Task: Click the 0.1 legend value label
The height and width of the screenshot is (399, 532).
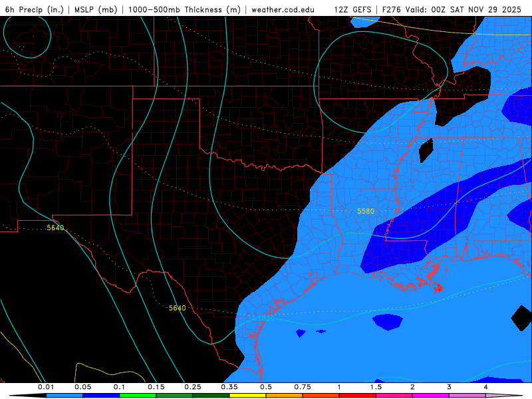Action: [x=119, y=387]
